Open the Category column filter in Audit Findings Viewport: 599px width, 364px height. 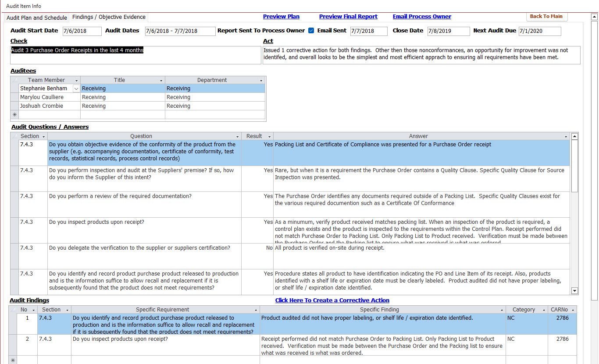tap(544, 310)
